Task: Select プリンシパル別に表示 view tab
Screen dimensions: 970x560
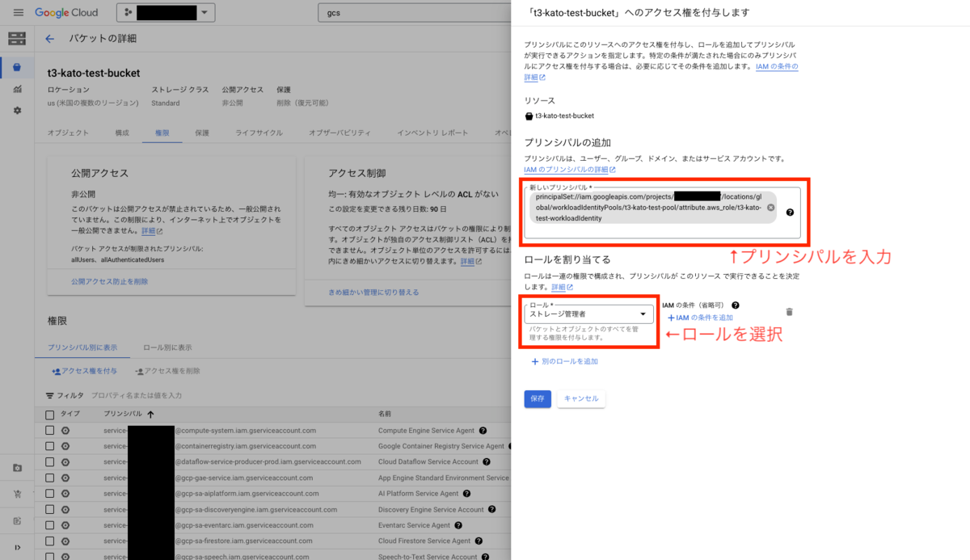Action: coord(82,347)
